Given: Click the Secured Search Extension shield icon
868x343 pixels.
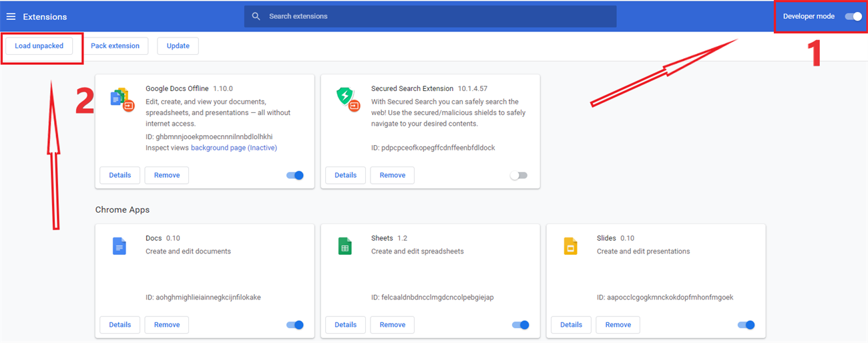Looking at the screenshot, I should tap(348, 99).
